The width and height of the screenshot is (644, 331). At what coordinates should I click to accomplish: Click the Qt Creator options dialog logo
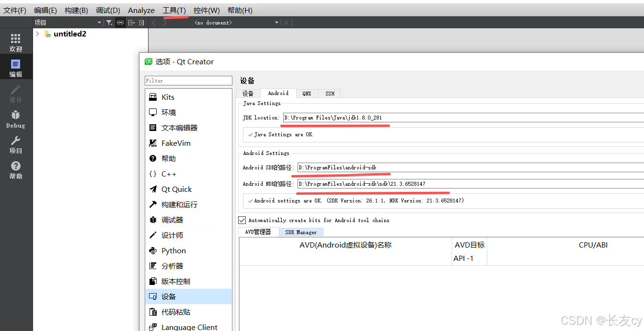pyautogui.click(x=149, y=61)
